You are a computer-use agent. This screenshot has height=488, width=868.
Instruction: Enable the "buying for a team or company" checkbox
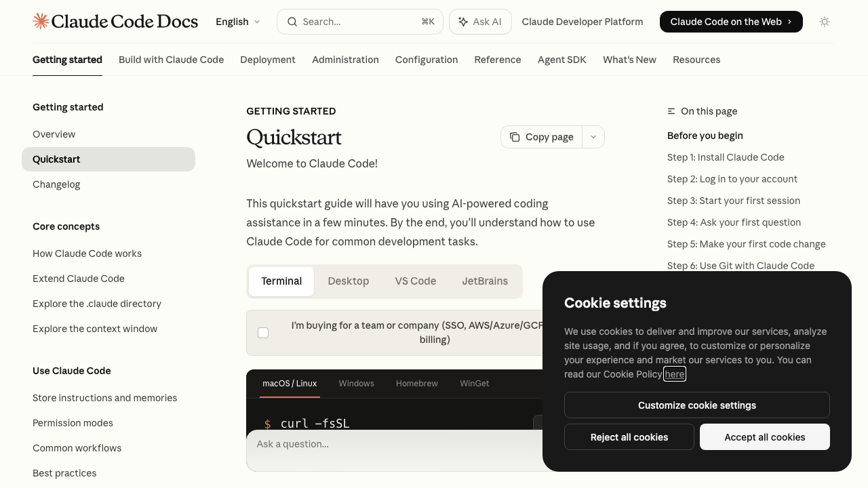point(263,333)
